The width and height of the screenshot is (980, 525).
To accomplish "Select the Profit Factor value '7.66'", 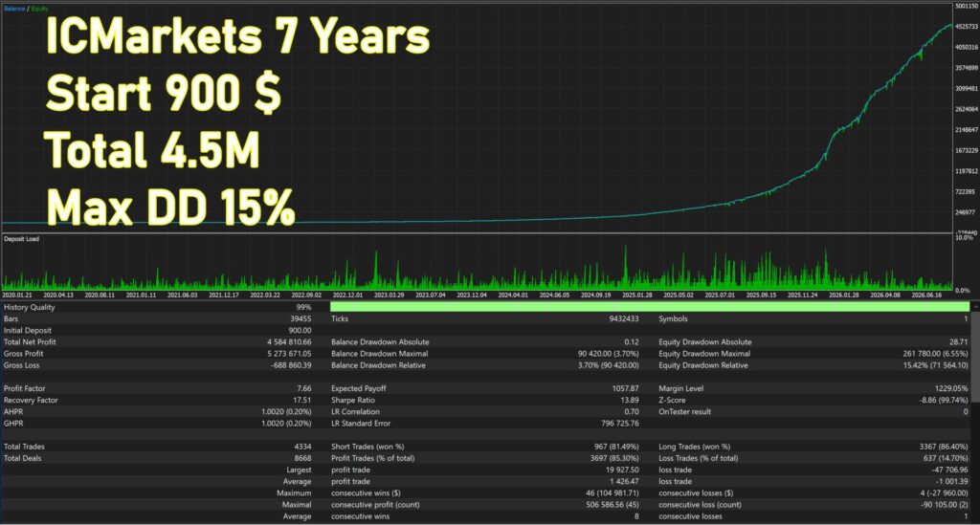I will [x=304, y=388].
